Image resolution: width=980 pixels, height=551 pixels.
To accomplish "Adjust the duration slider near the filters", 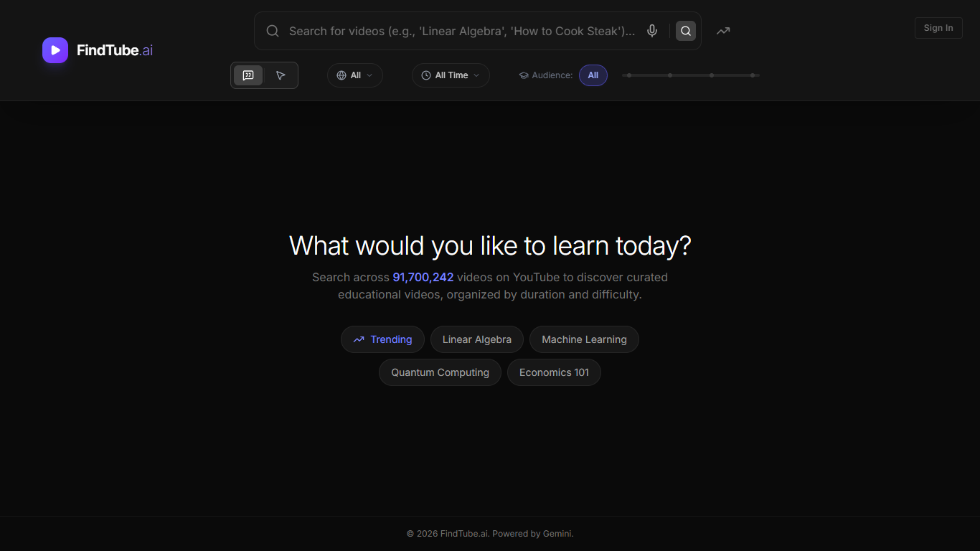I will pyautogui.click(x=690, y=75).
